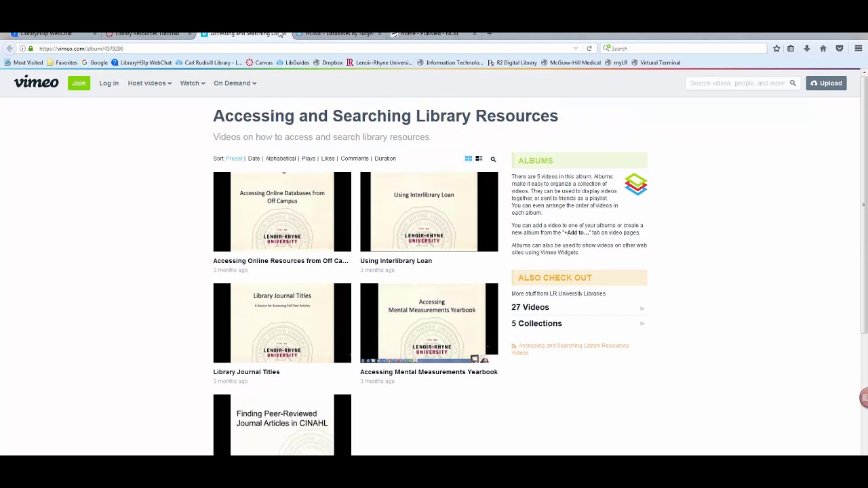Open the Google bookmark

coord(94,63)
